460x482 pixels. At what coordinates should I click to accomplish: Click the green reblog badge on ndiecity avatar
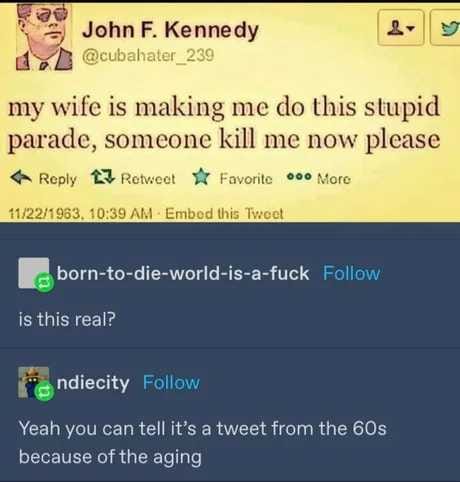(45, 392)
